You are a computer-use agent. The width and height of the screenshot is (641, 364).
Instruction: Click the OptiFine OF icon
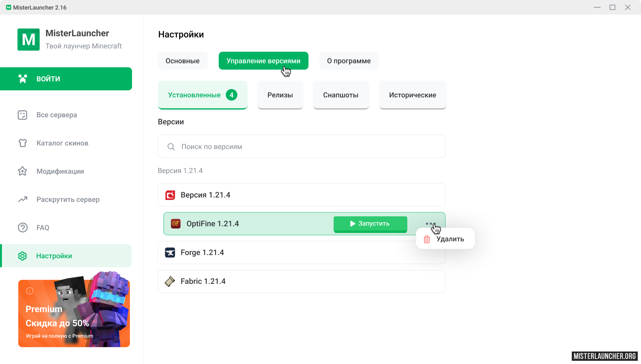(x=176, y=224)
